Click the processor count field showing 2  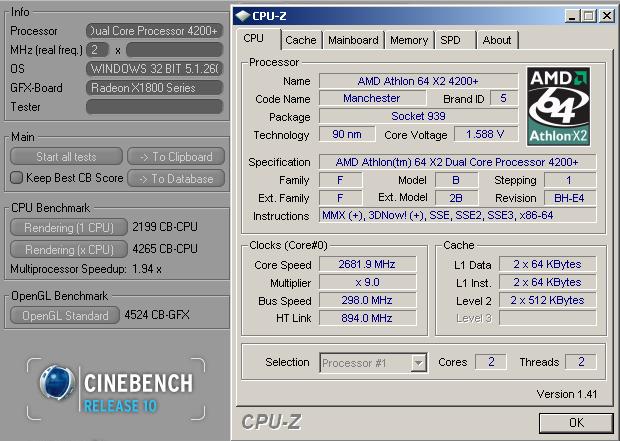tap(97, 50)
